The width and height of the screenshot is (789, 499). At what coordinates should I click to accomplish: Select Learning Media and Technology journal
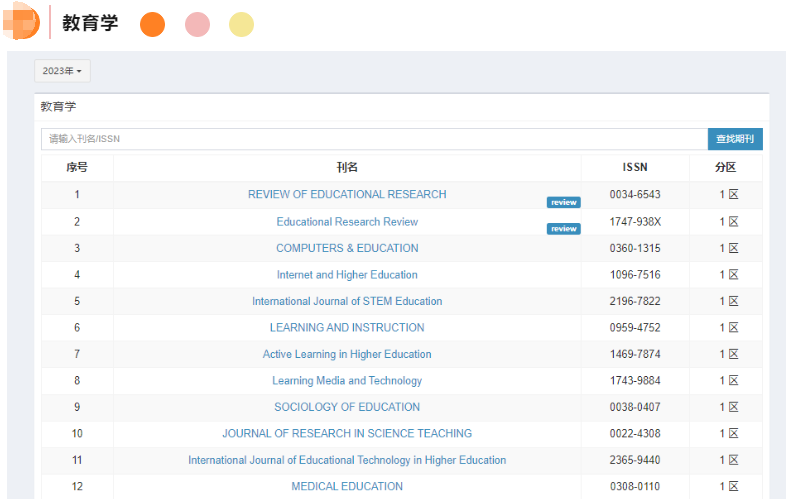pyautogui.click(x=347, y=380)
